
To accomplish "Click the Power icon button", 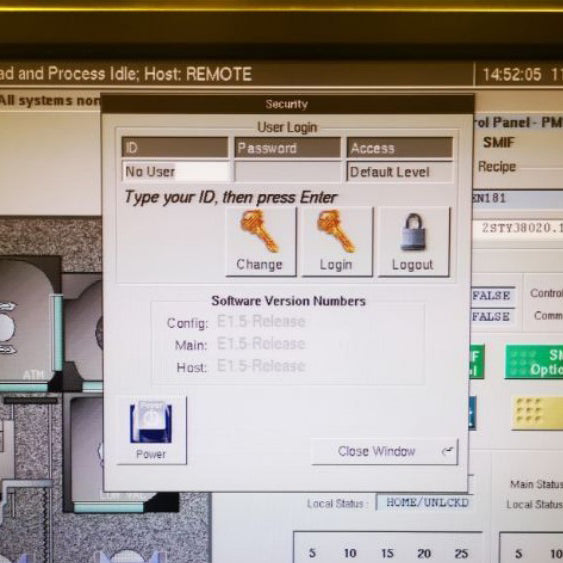I will (152, 430).
